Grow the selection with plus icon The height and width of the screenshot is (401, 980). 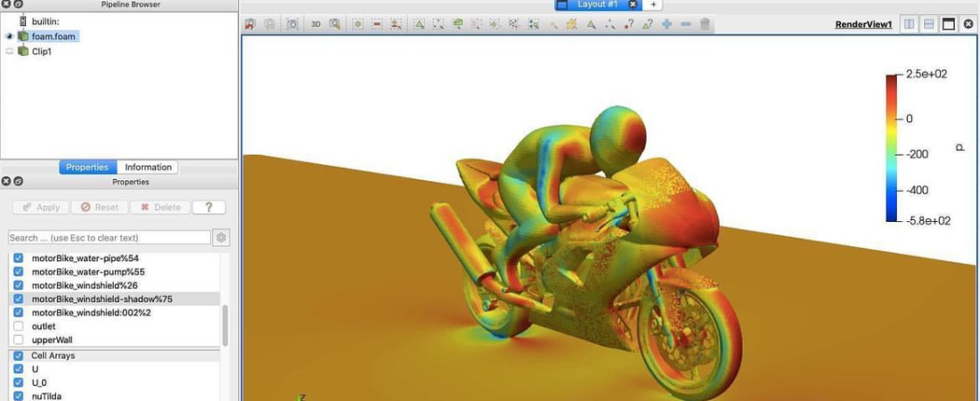(667, 24)
